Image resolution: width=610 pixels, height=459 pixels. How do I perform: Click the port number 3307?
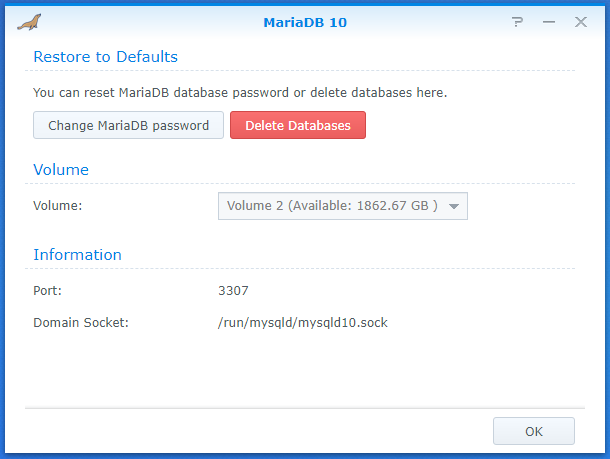click(x=233, y=291)
